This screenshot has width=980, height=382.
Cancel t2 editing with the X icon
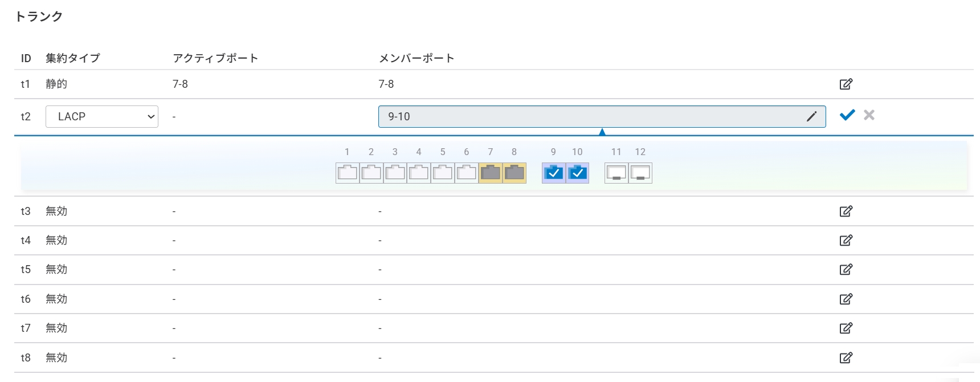coord(869,115)
